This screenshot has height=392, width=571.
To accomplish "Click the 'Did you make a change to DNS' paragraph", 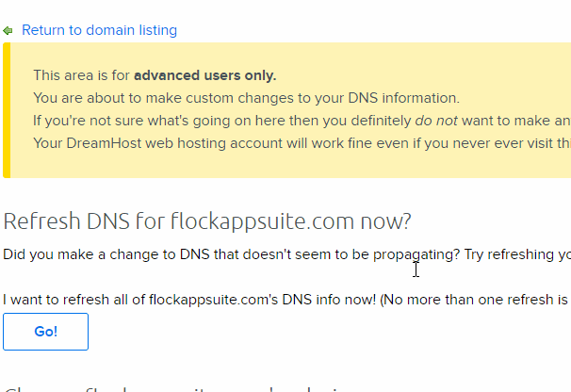I will 287,254.
